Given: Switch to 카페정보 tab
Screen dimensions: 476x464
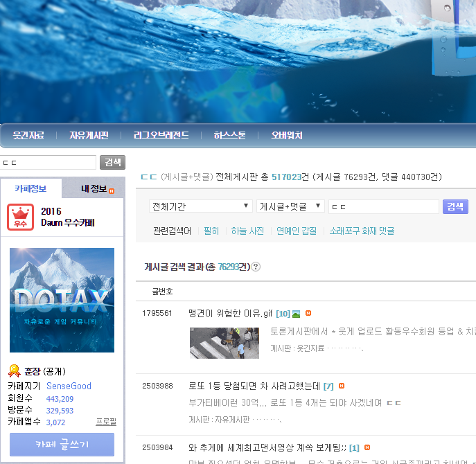Looking at the screenshot, I should [x=30, y=188].
